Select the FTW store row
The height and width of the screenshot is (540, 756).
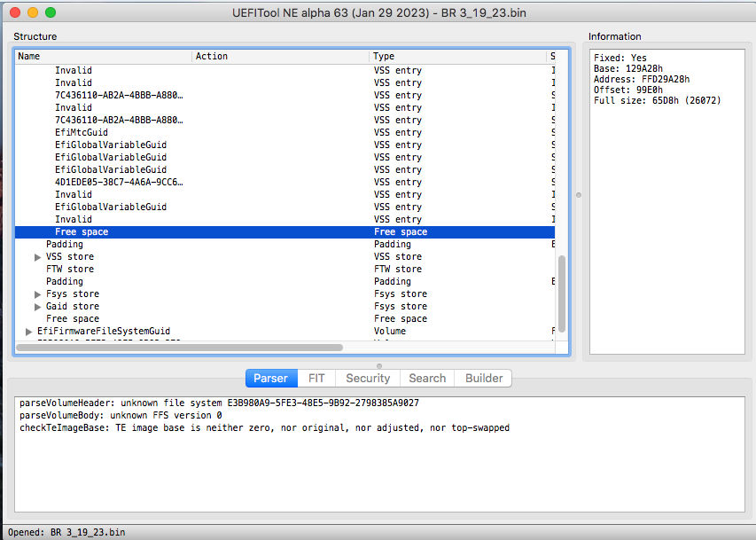click(x=285, y=270)
